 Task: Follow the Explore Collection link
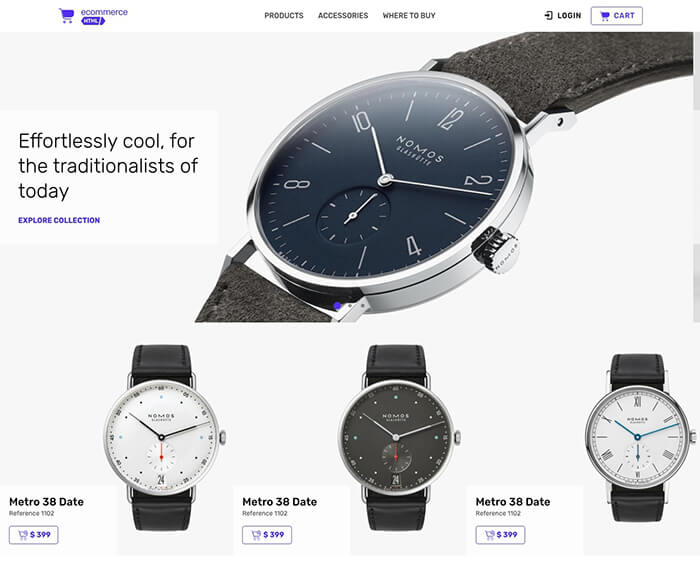point(59,220)
